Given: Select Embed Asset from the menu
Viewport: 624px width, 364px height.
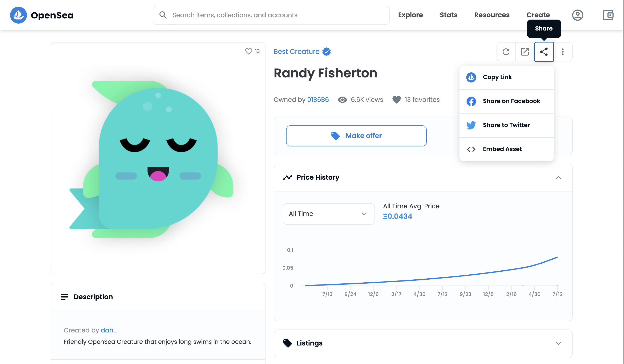Looking at the screenshot, I should tap(502, 149).
